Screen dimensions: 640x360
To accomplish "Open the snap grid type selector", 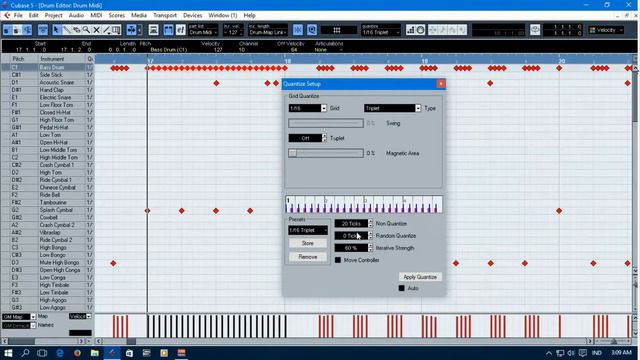I will tap(338, 30).
